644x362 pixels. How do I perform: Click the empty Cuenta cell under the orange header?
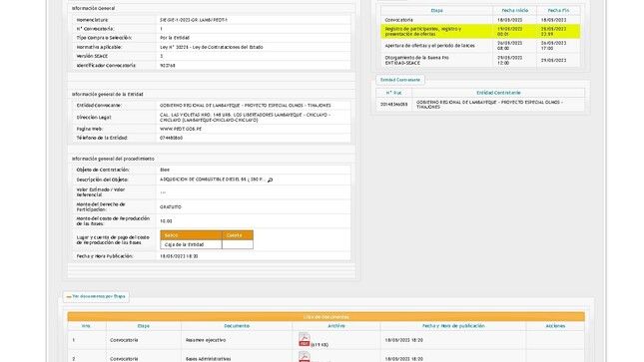coord(238,244)
